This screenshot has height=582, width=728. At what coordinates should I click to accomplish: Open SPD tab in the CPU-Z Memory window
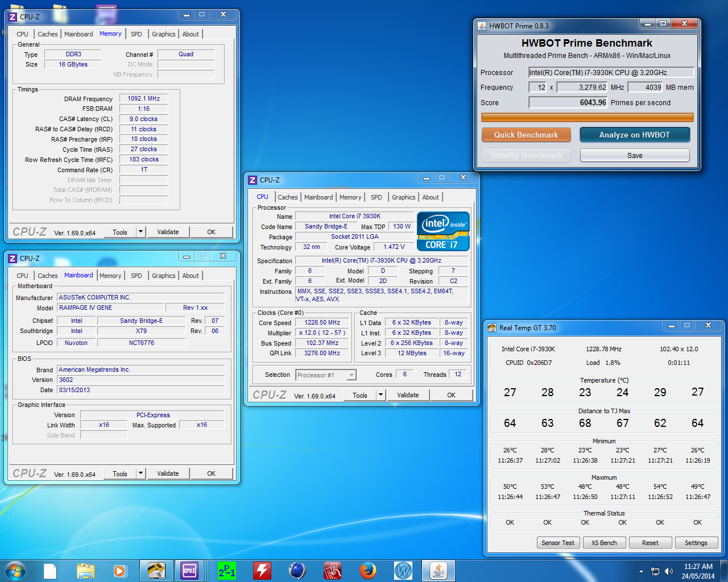pyautogui.click(x=136, y=34)
